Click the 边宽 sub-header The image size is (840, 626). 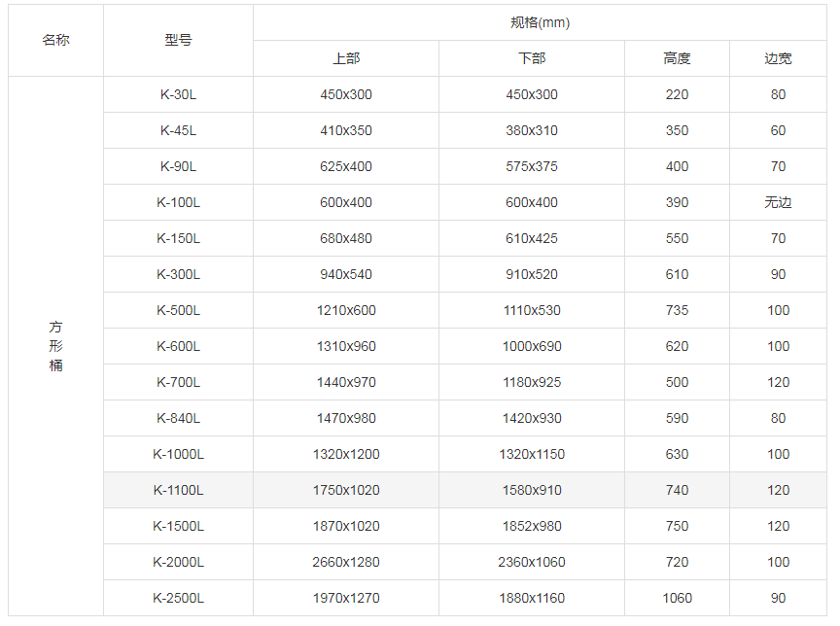778,58
